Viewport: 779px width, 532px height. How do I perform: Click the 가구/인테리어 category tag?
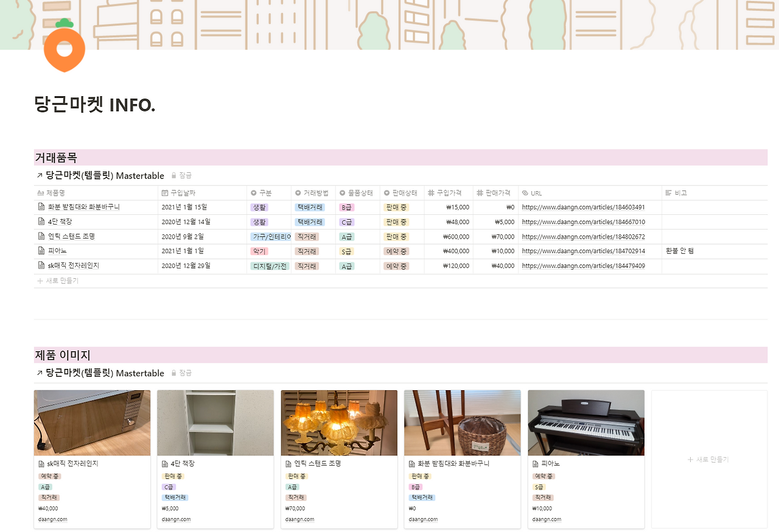coord(271,237)
